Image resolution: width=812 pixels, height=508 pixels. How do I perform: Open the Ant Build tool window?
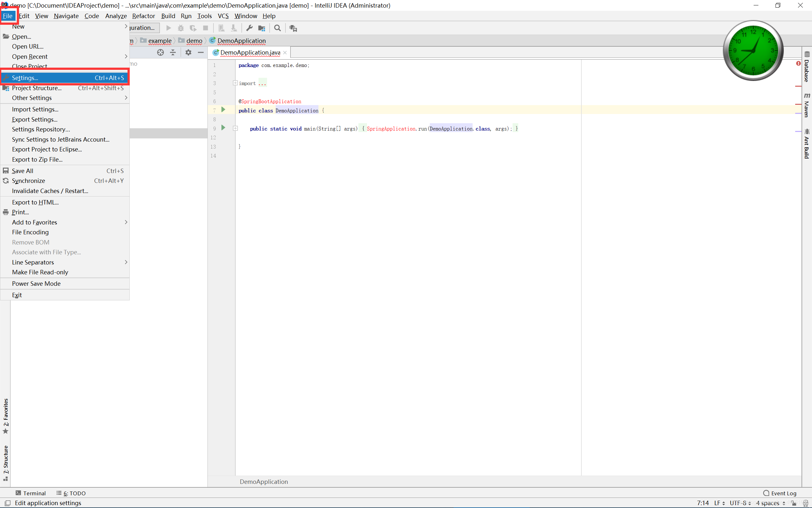tap(807, 143)
